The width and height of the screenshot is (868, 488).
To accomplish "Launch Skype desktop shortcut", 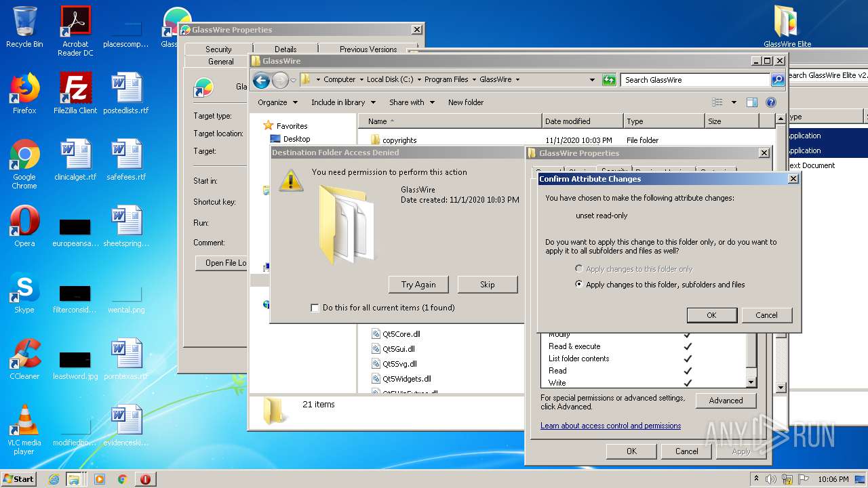I will click(x=24, y=293).
